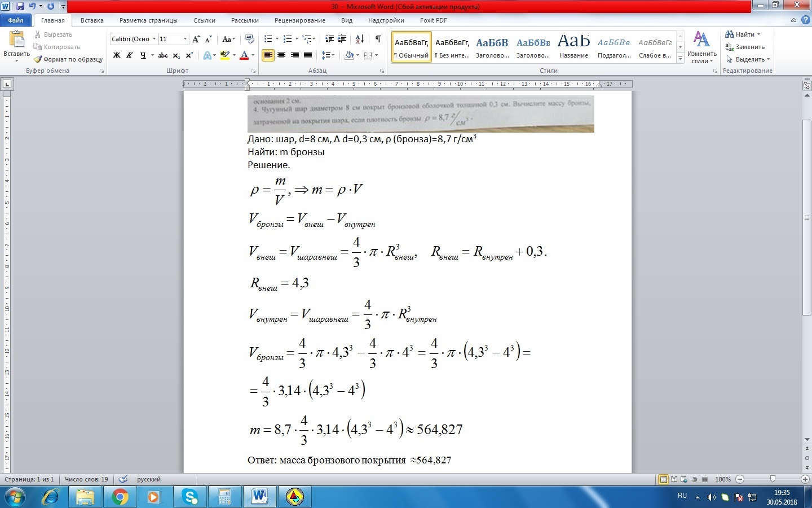This screenshot has width=812, height=508.
Task: Open the change case (Aa) dropdown
Action: [228, 39]
